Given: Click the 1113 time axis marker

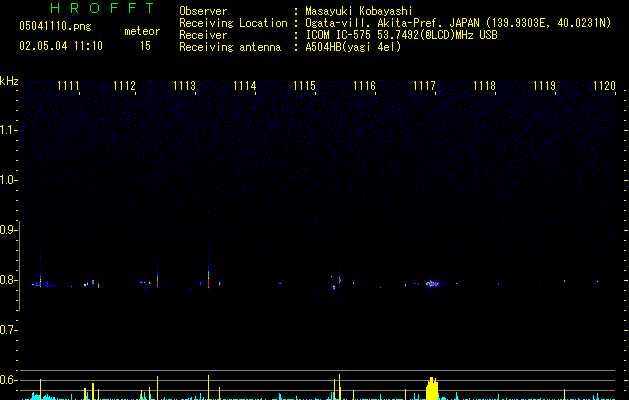Looking at the screenshot, I should (185, 86).
